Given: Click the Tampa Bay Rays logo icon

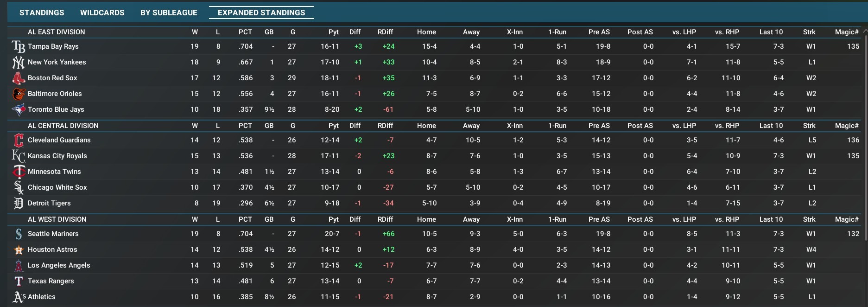Looking at the screenshot, I should (19, 46).
